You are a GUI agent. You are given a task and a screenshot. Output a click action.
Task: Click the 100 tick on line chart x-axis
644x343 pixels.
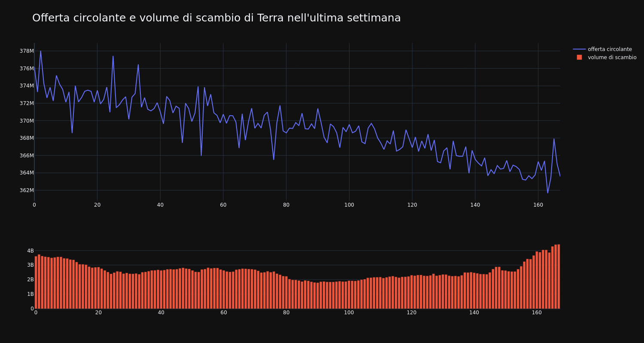pos(349,205)
